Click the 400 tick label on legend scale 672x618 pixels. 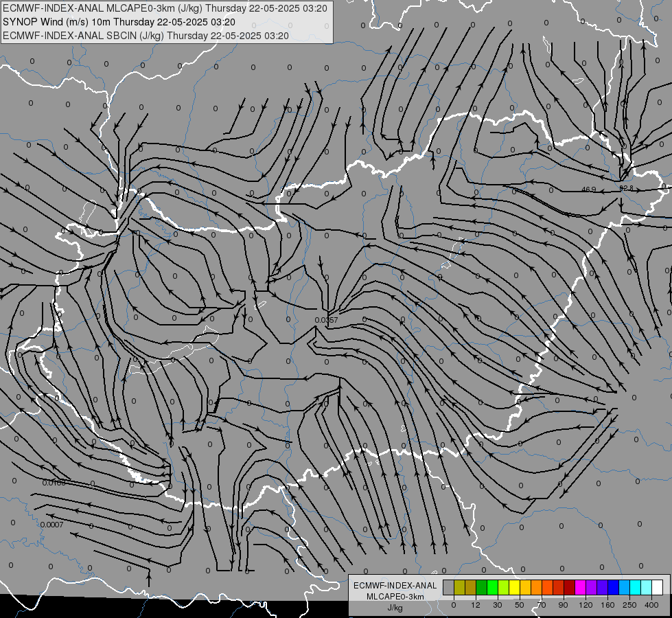click(651, 605)
